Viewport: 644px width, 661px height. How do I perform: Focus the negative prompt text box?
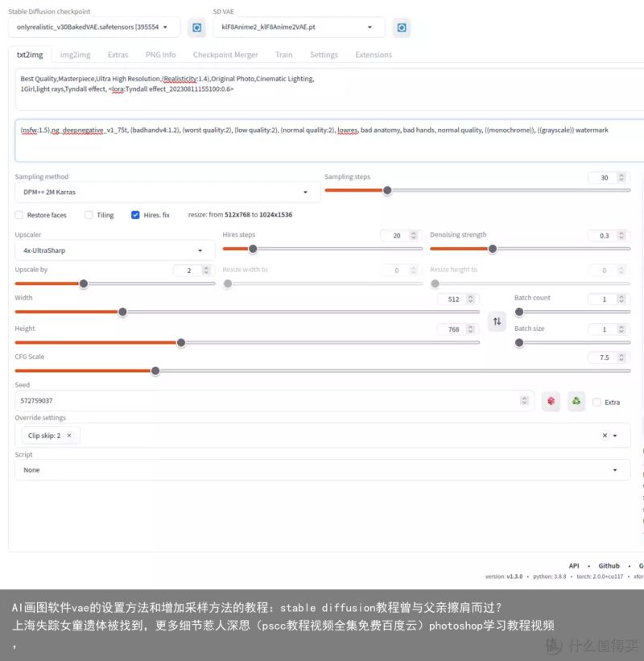331,141
